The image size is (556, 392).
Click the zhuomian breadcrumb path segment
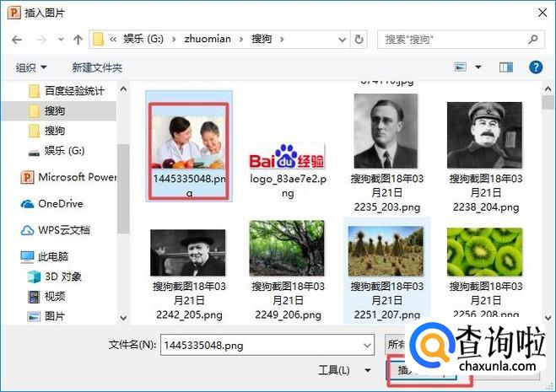[x=207, y=39]
